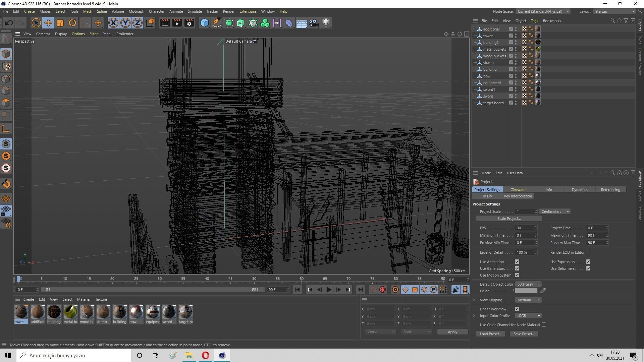Image resolution: width=644 pixels, height=362 pixels.
Task: Select the Live Selection tool
Action: [x=36, y=23]
